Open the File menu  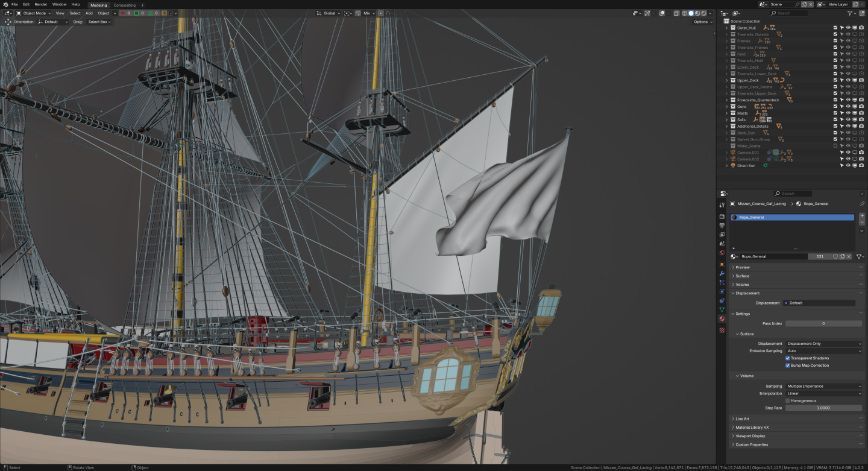pos(14,4)
